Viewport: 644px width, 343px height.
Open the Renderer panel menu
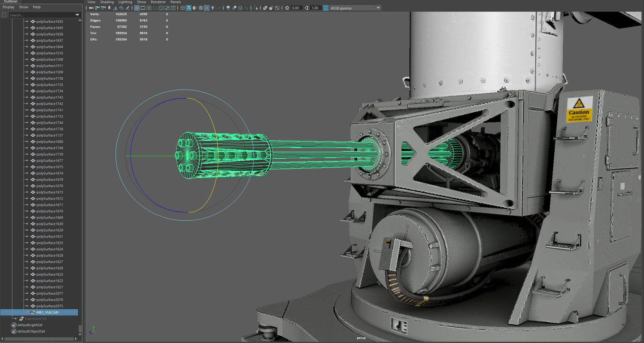coord(158,2)
